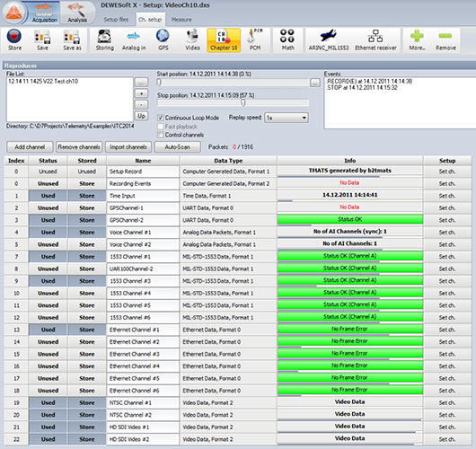This screenshot has height=449, width=476.
Task: Click Set ch. for Time Input row
Action: point(447,196)
